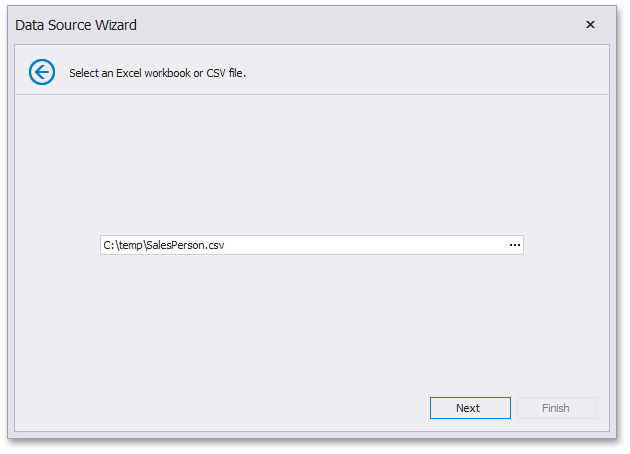Click the Data Source Wizard title bar
This screenshot has width=630, height=454.
click(x=300, y=25)
